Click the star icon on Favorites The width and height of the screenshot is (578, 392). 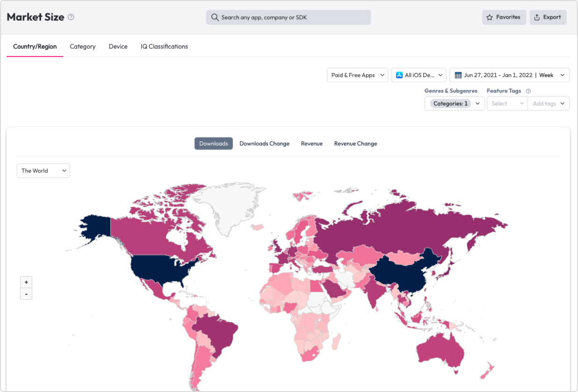coord(490,17)
